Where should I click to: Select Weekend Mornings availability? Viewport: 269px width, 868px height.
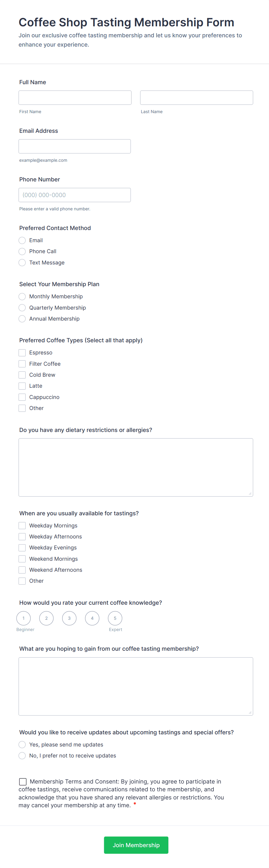(22, 559)
